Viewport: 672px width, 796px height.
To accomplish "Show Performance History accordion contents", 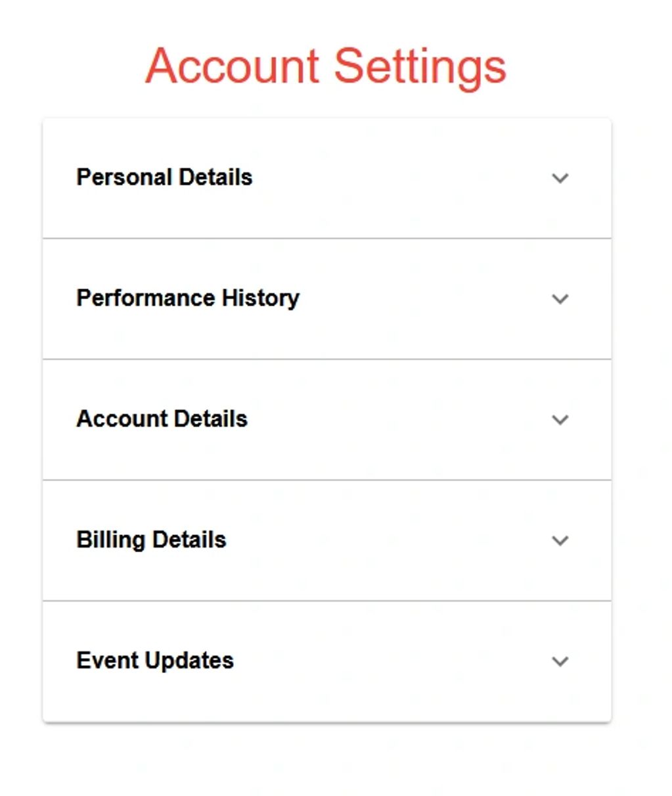I will [x=327, y=299].
